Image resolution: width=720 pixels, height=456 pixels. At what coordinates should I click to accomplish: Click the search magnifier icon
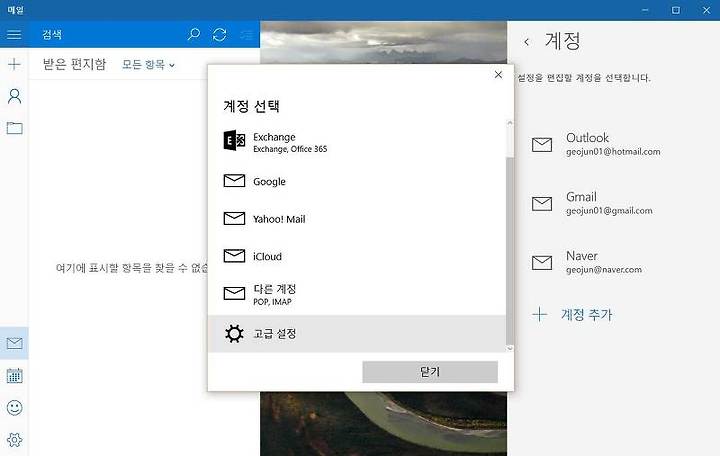(x=194, y=34)
